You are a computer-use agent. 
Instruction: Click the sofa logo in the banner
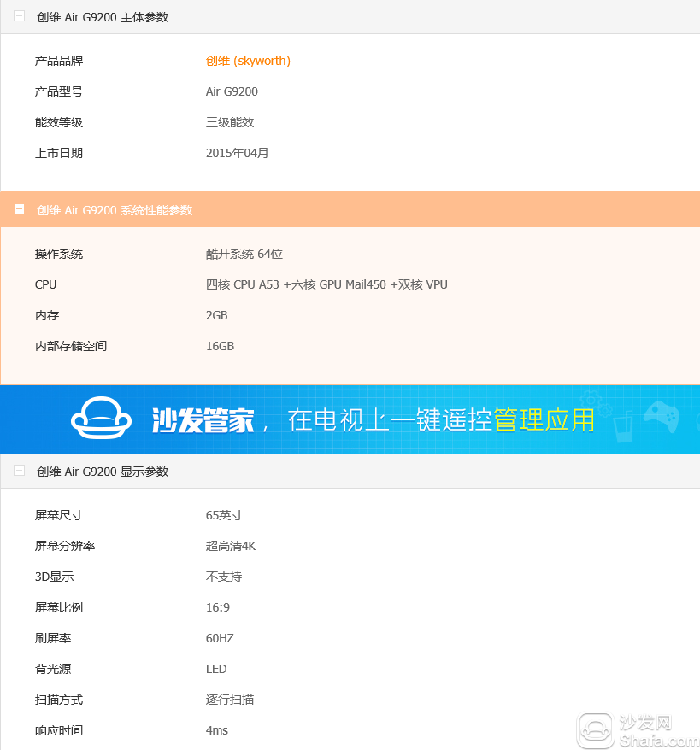point(101,418)
